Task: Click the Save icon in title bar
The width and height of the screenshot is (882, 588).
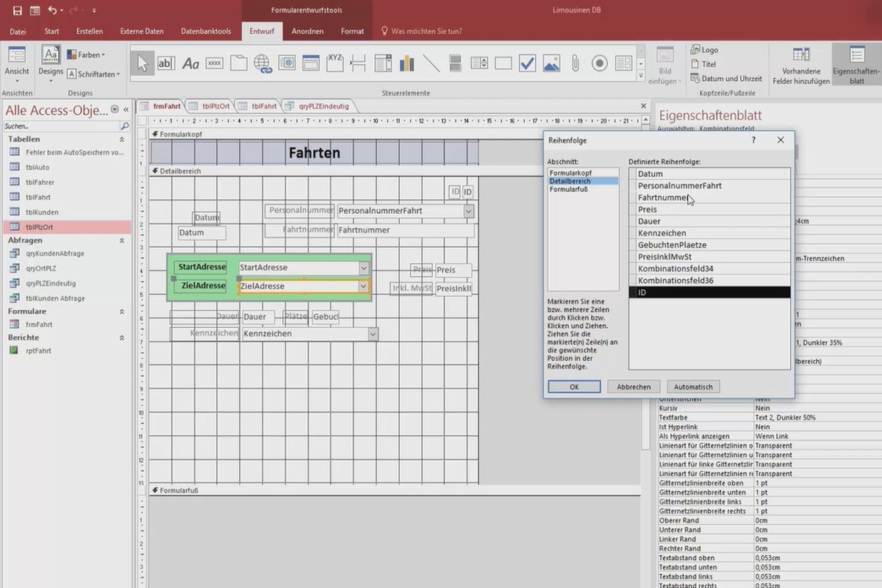Action: [x=18, y=10]
